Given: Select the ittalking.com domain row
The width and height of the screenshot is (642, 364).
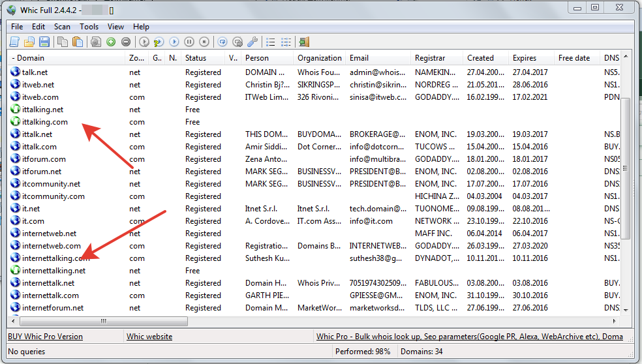Looking at the screenshot, I should [x=45, y=122].
